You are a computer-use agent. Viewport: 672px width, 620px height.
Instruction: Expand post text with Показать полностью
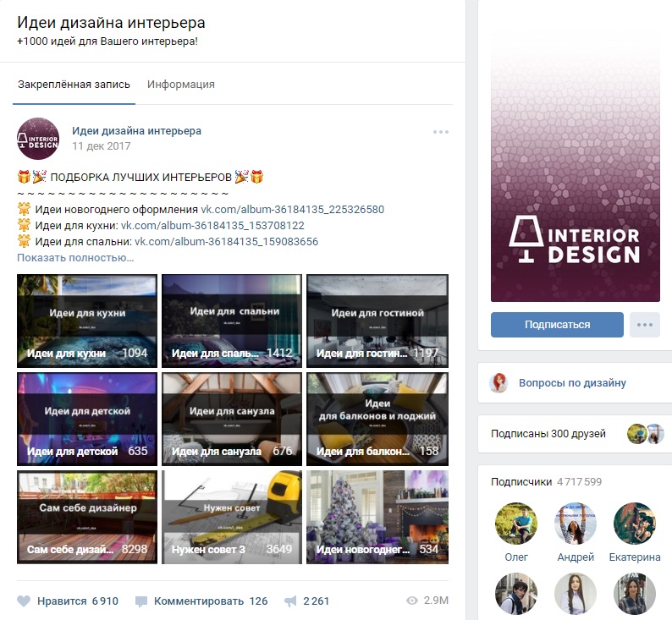pos(75,258)
